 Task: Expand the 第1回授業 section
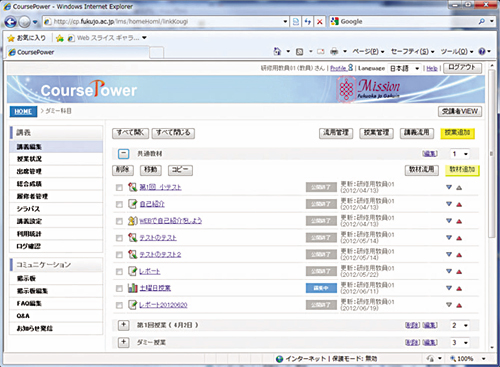(123, 325)
